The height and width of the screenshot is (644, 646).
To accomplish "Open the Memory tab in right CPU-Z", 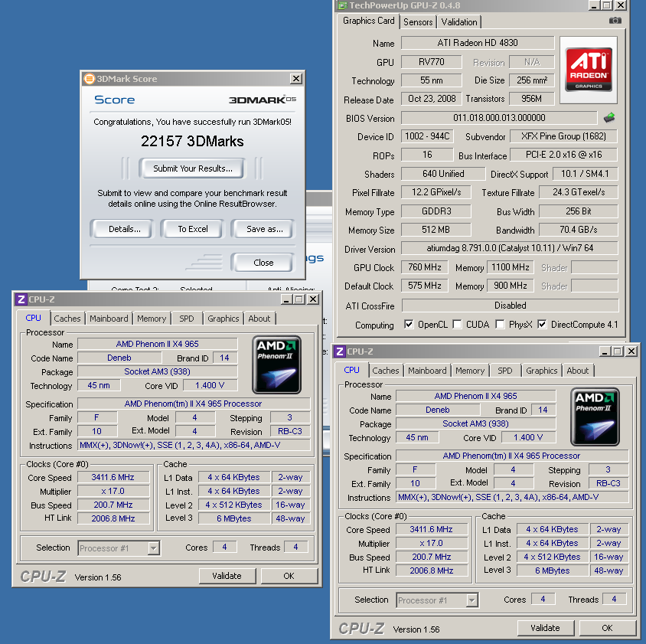I will (x=470, y=371).
